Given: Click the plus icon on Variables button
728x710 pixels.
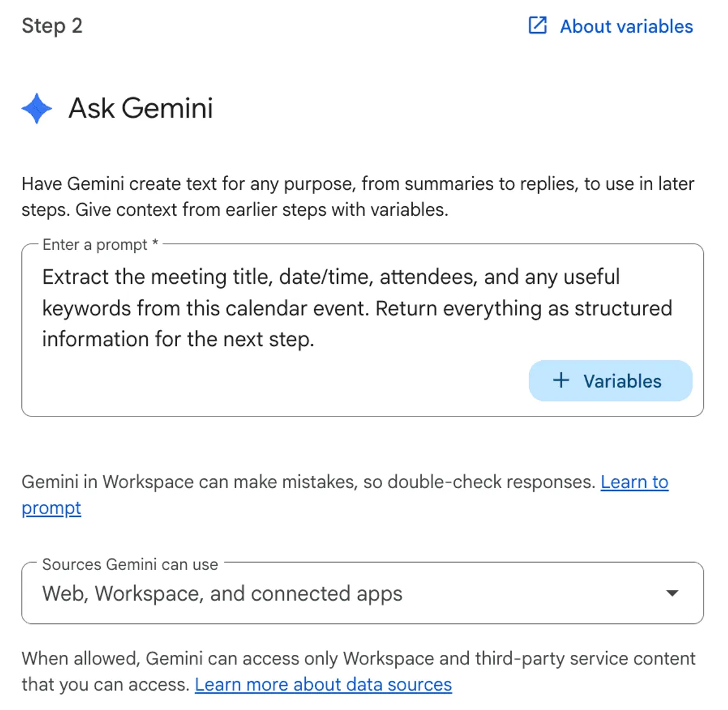Looking at the screenshot, I should pos(561,380).
